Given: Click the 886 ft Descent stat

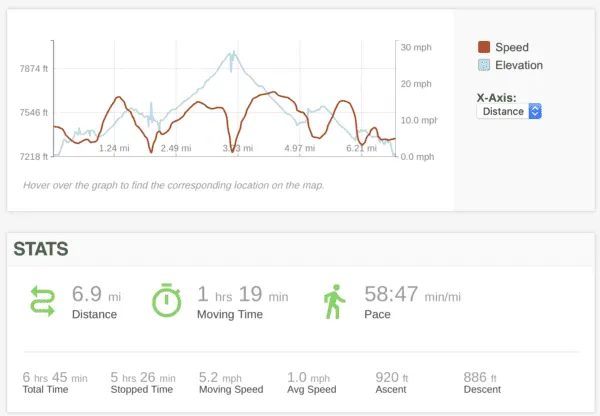Looking at the screenshot, I should click(x=482, y=382).
